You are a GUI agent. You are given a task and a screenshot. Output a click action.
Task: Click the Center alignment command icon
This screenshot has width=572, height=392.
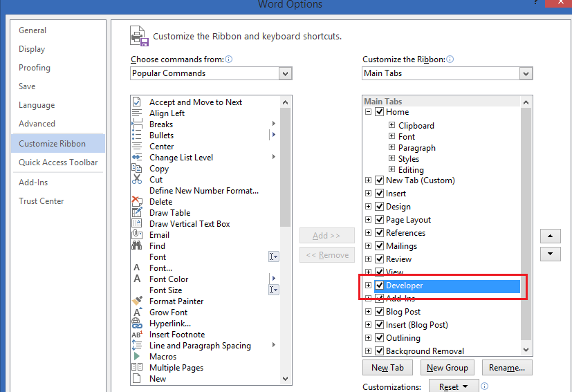pyautogui.click(x=137, y=147)
